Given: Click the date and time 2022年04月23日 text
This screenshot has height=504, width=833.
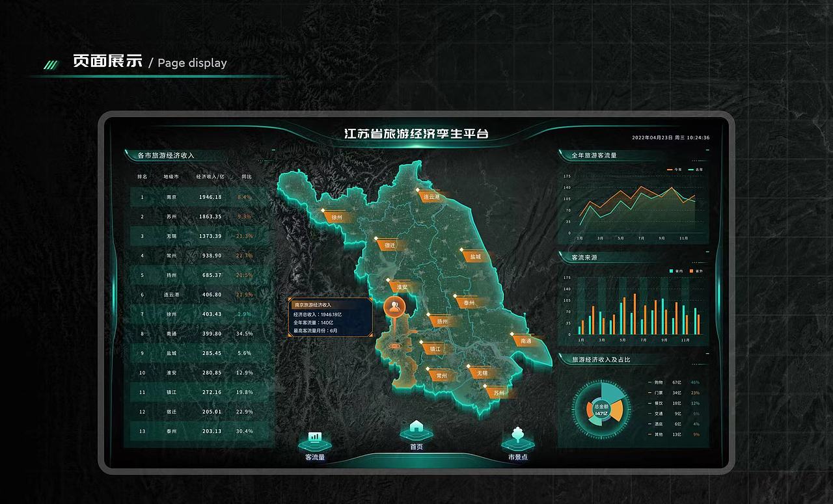Looking at the screenshot, I should tap(671, 138).
